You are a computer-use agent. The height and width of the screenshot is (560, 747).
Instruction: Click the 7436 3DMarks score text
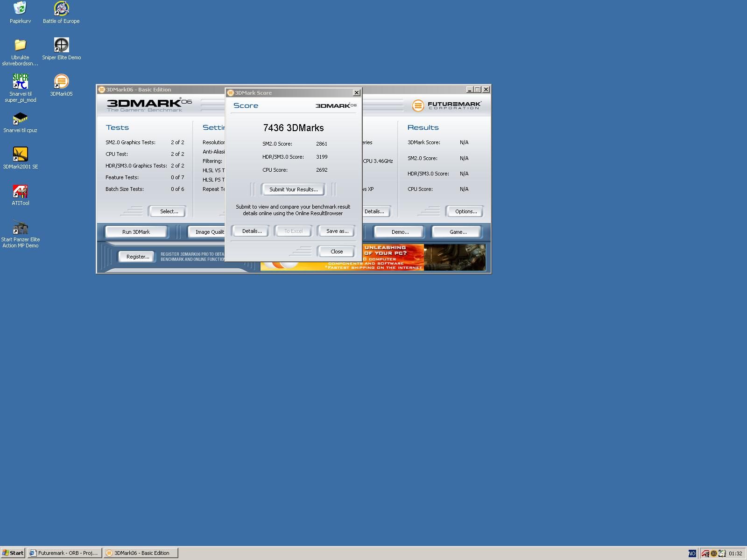tap(293, 128)
